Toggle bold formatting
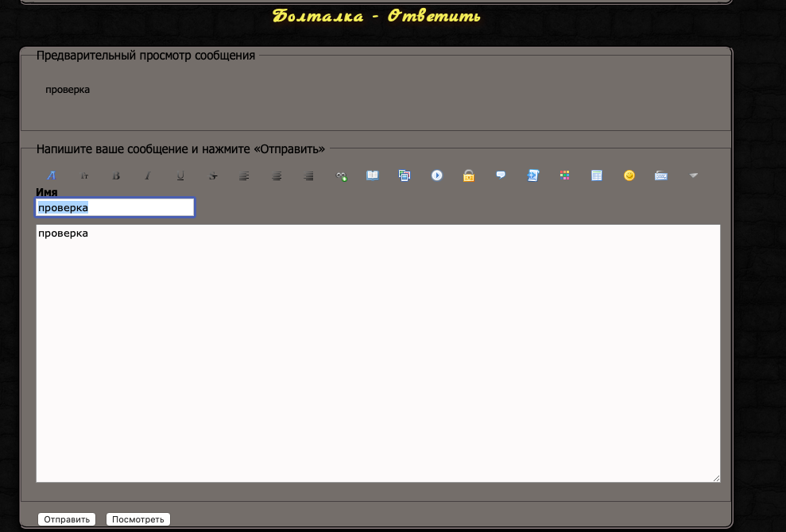The image size is (786, 532). (116, 175)
